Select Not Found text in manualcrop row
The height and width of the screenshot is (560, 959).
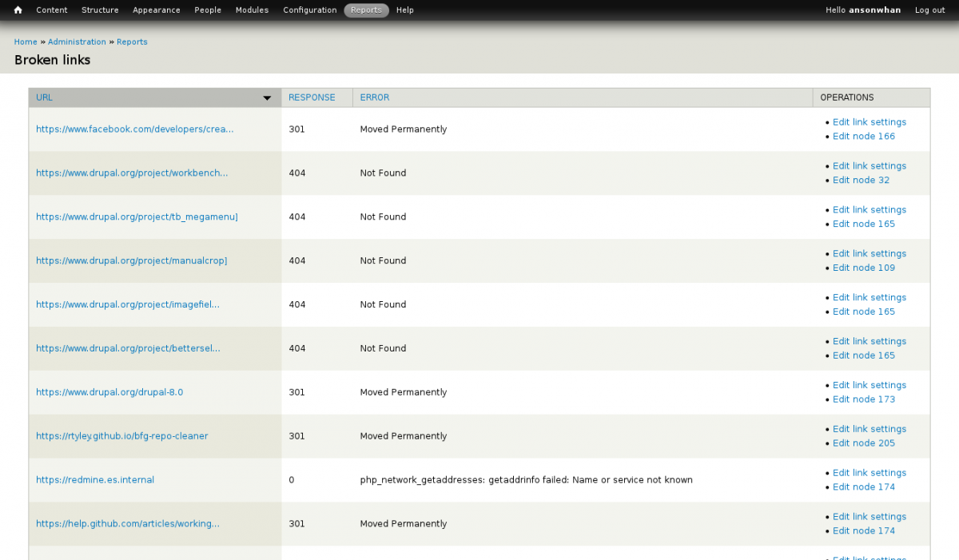pyautogui.click(x=383, y=261)
